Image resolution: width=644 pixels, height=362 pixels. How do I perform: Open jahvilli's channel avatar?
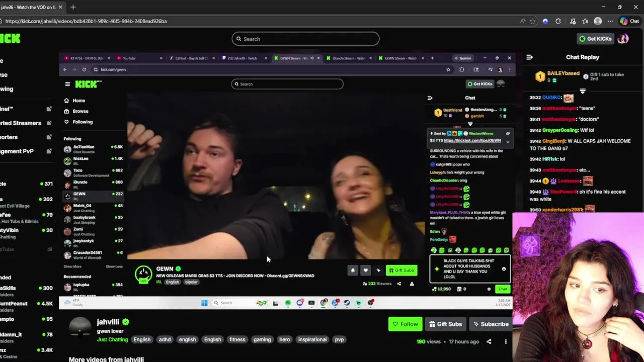(80, 329)
